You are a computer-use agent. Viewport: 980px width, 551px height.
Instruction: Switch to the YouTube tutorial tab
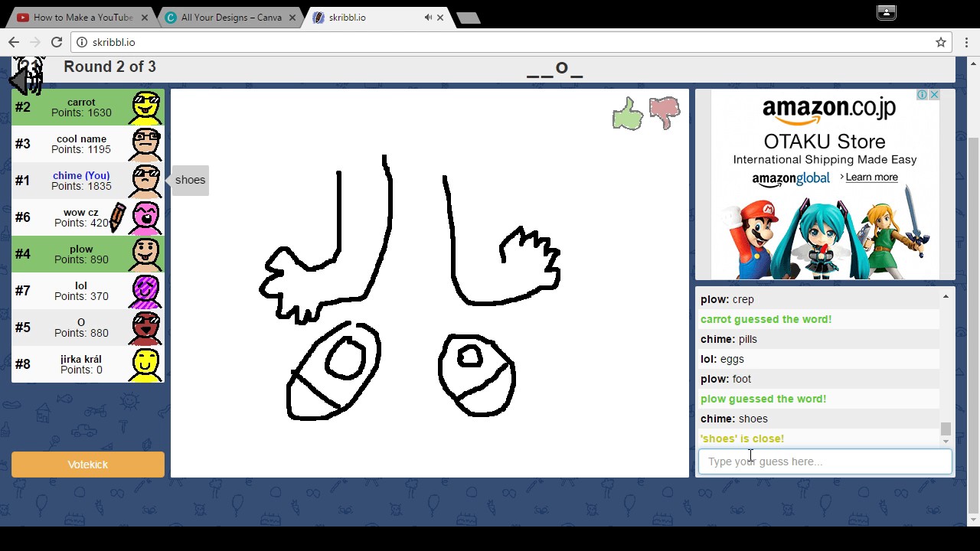(77, 17)
